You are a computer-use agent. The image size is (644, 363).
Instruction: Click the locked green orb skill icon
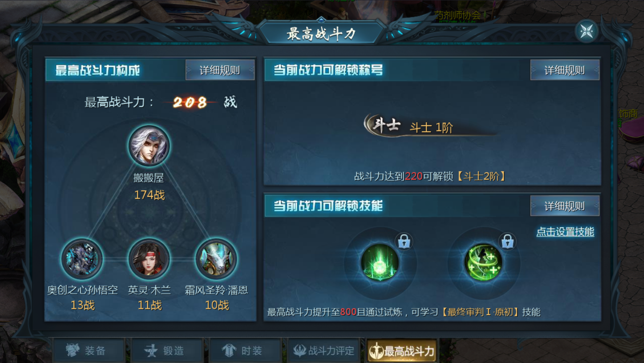click(380, 263)
